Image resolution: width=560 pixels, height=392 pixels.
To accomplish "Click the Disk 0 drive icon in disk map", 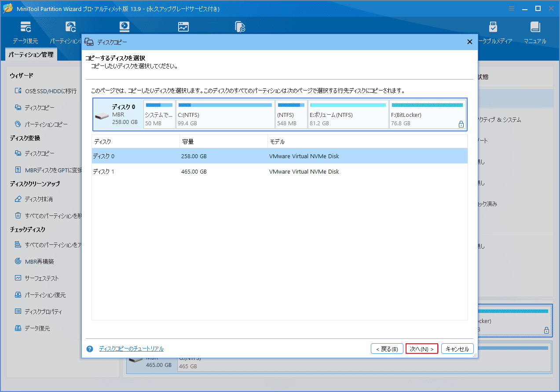I will tap(102, 116).
